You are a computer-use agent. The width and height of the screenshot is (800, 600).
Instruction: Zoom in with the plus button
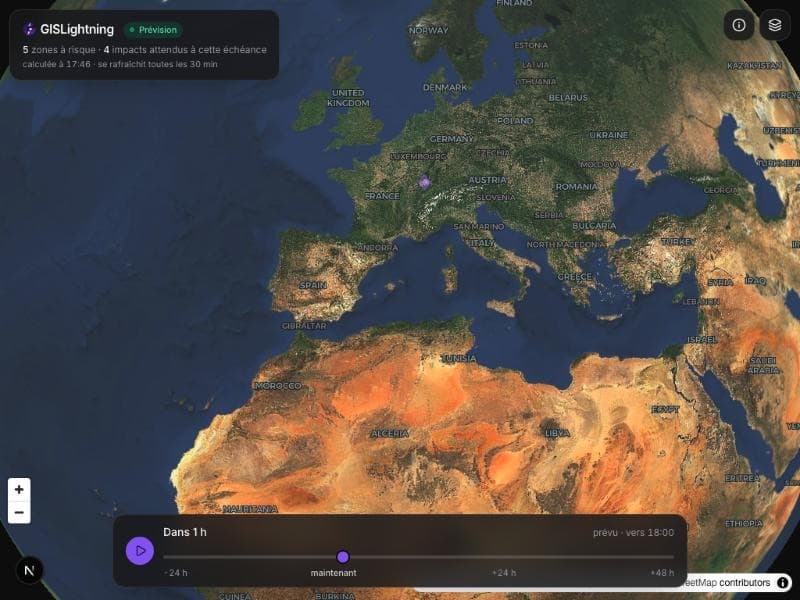19,489
